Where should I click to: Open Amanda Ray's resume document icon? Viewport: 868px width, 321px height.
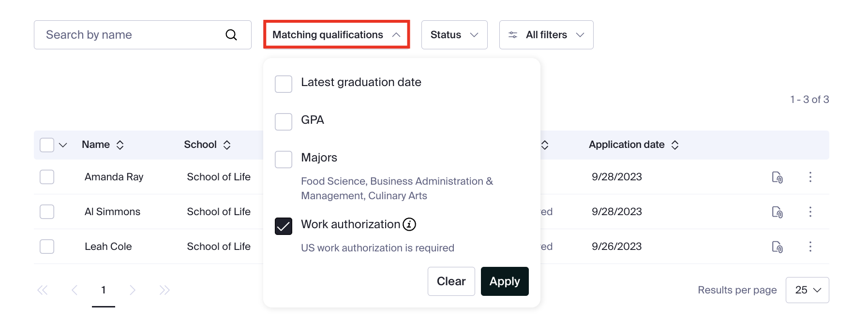click(x=777, y=177)
